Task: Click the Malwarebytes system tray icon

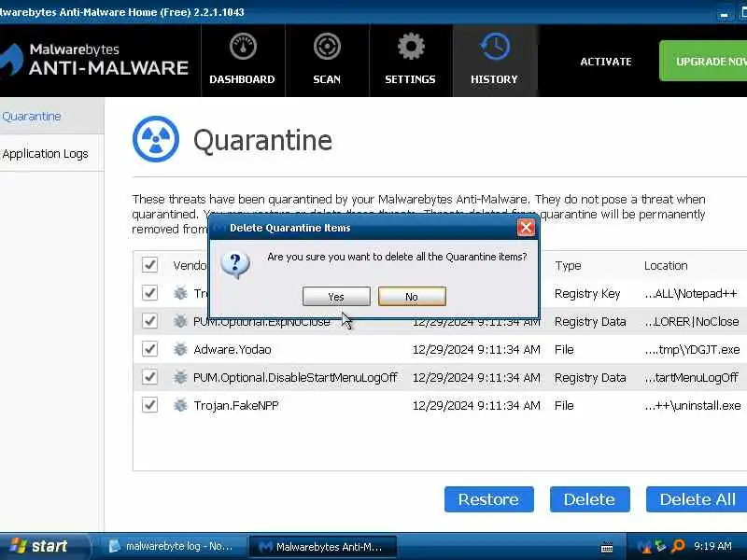Action: pyautogui.click(x=643, y=546)
